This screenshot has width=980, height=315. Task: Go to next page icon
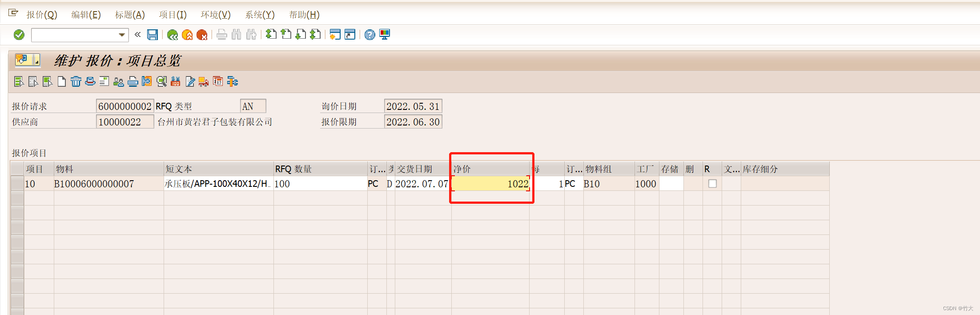tap(301, 34)
